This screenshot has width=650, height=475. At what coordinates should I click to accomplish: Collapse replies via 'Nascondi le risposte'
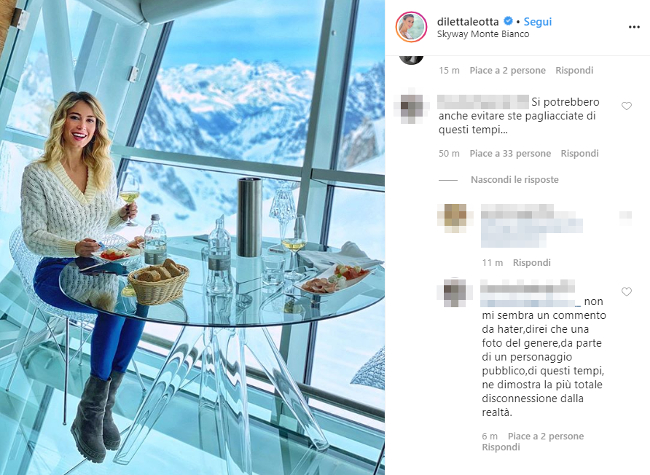(x=514, y=180)
